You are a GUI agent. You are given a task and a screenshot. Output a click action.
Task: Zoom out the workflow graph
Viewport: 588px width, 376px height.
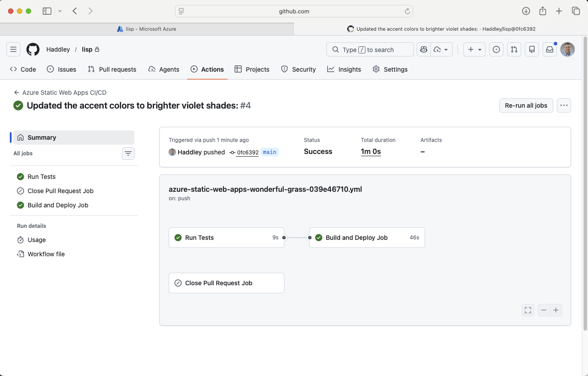[x=544, y=310]
